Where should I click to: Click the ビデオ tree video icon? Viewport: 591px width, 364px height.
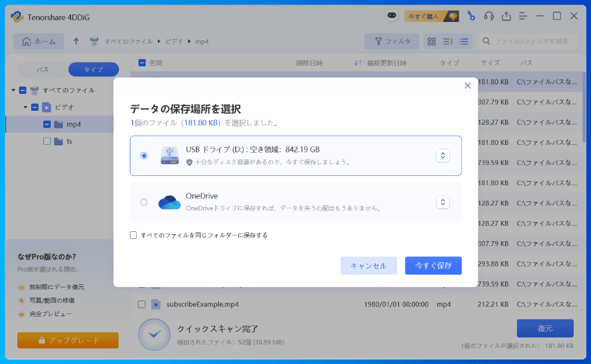(46, 107)
